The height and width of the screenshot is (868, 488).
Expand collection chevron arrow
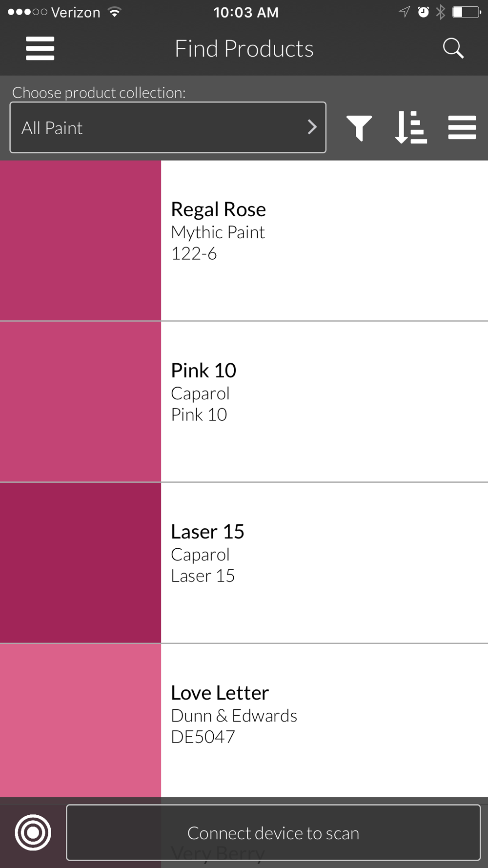click(312, 127)
